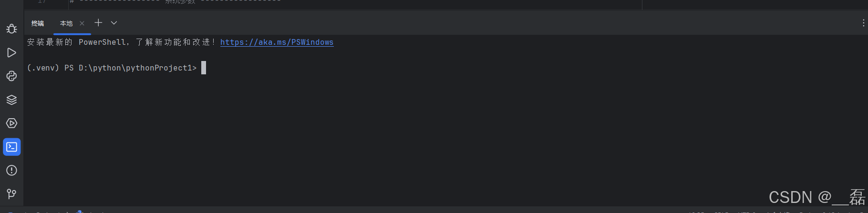Open the Python Console panel
This screenshot has height=213, width=868.
pos(11,76)
